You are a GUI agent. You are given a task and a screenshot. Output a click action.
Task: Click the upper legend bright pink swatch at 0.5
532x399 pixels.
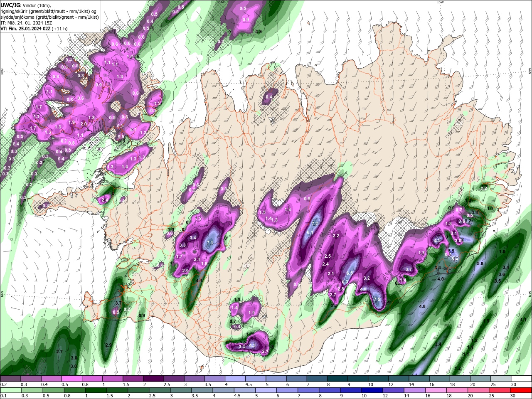tap(71, 379)
